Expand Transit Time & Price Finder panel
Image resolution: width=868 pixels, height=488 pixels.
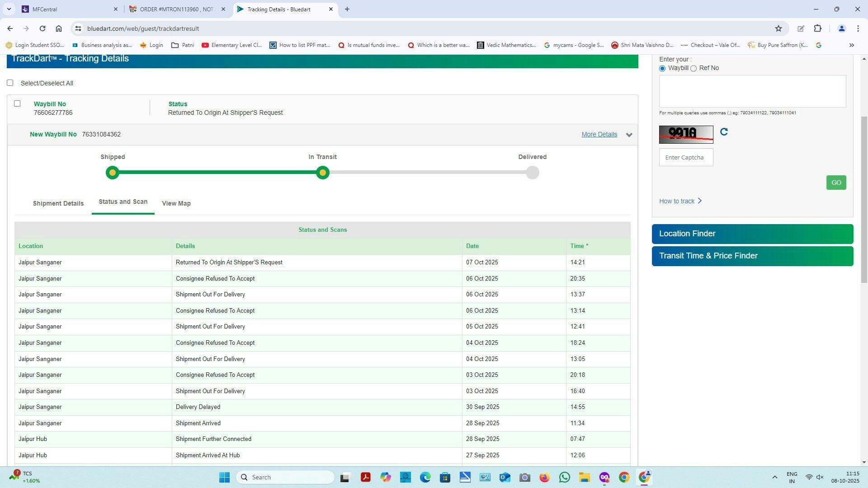752,256
